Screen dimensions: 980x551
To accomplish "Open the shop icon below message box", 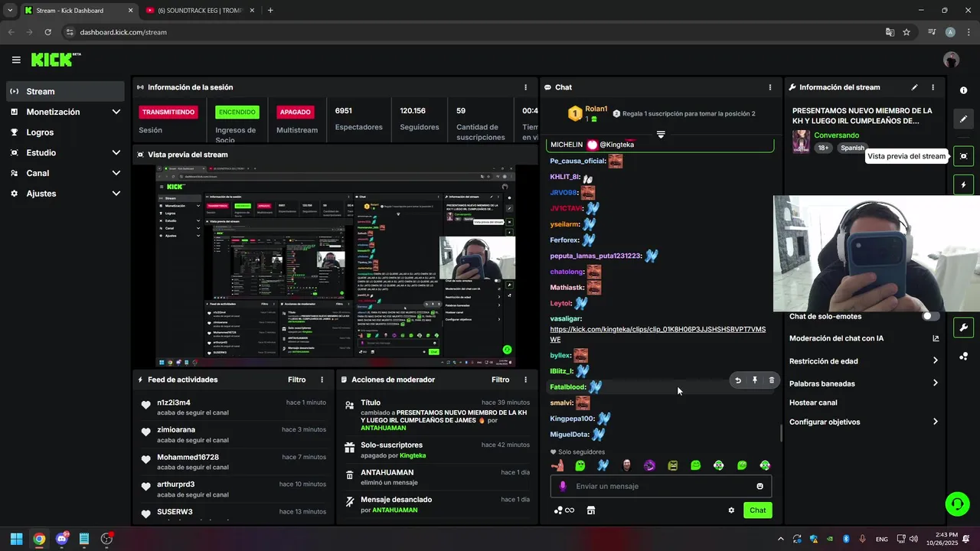I will click(591, 510).
